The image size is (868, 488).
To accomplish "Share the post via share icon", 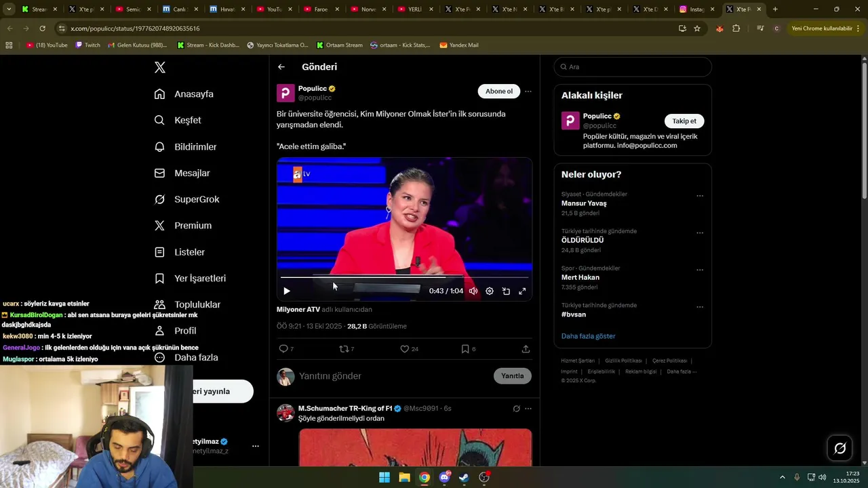I will click(526, 349).
